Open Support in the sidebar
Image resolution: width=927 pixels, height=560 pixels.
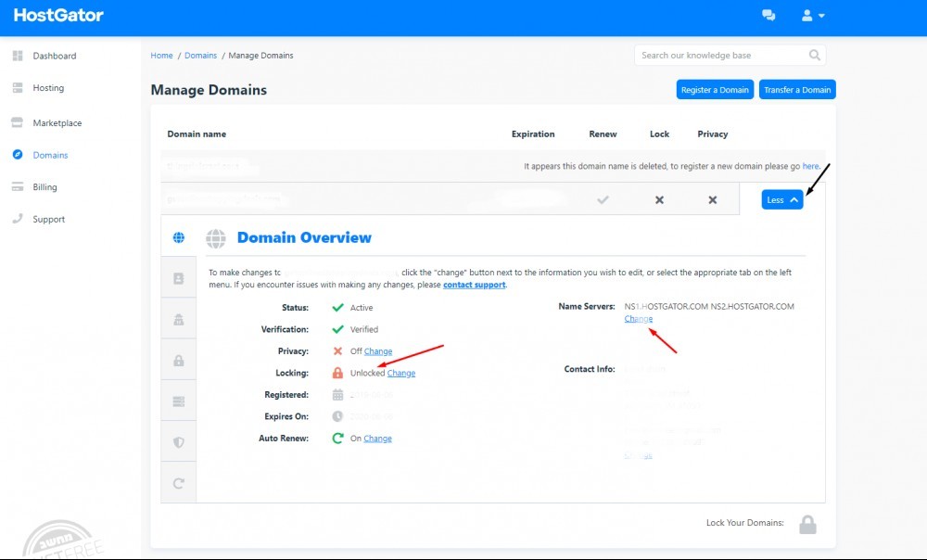coord(48,219)
